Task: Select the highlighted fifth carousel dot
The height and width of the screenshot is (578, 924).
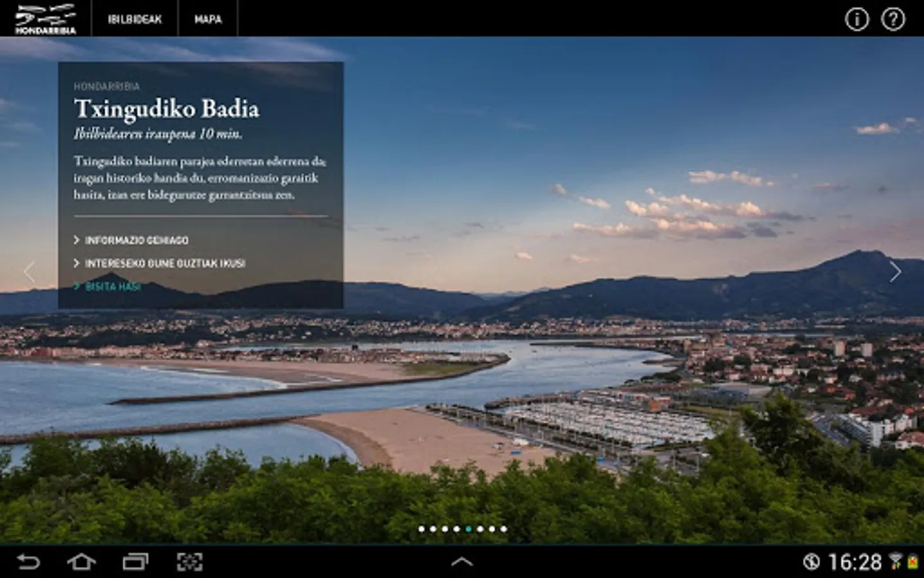Action: (468, 529)
